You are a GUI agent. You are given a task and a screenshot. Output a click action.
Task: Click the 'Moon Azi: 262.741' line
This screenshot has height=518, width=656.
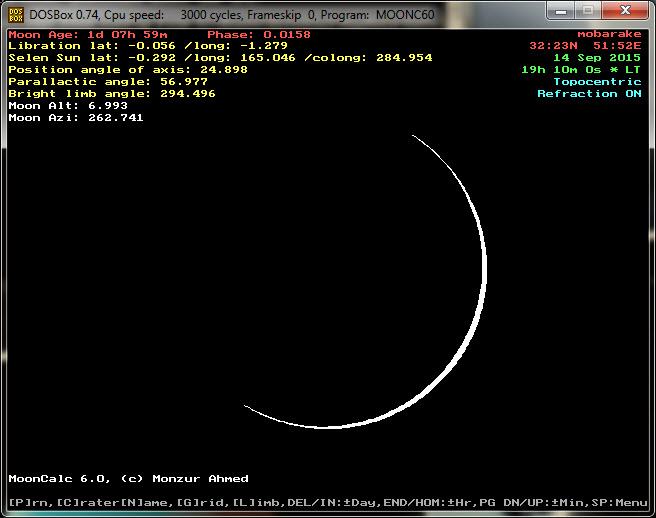click(x=76, y=118)
